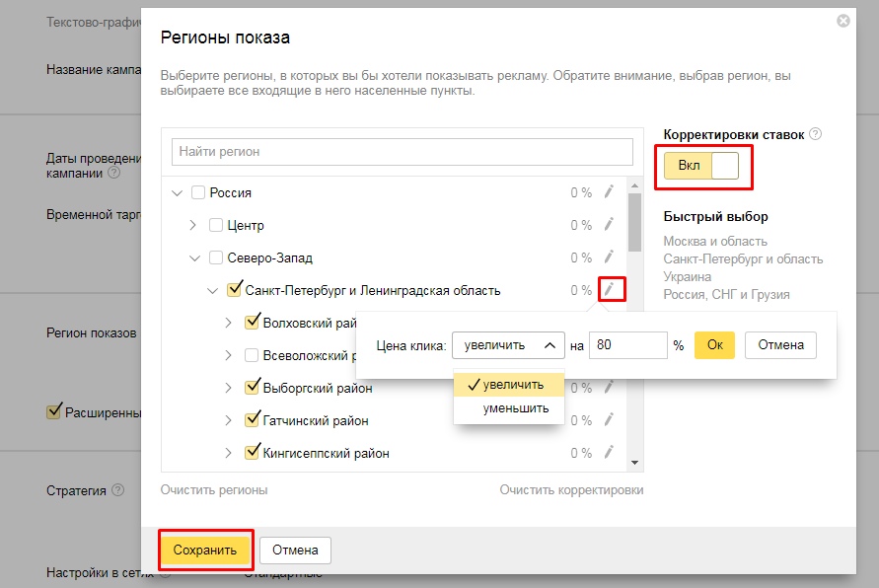The image size is (879, 588).
Task: Edit bid adjustment for Санкт-Петербург и Ленинградская область
Action: click(610, 289)
